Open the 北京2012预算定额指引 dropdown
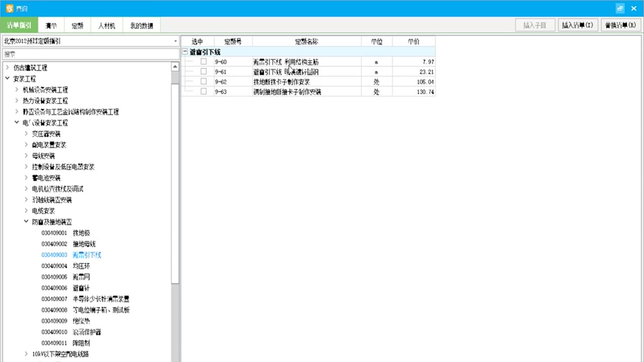The height and width of the screenshot is (362, 644). click(176, 41)
